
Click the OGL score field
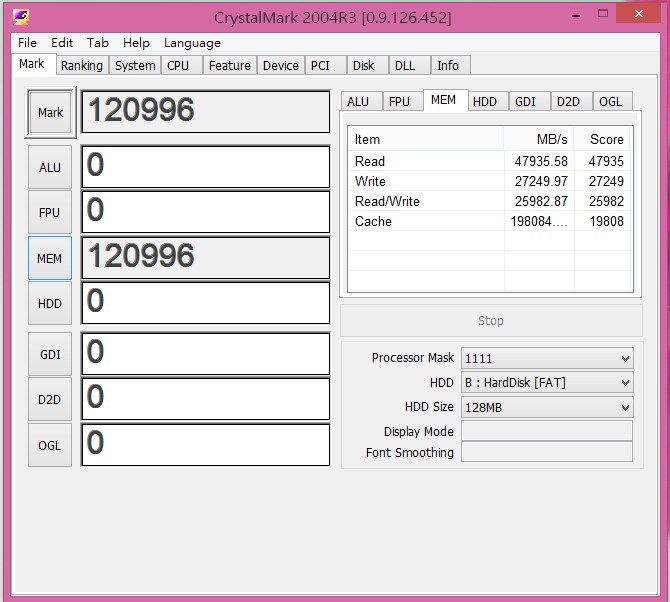tap(206, 445)
